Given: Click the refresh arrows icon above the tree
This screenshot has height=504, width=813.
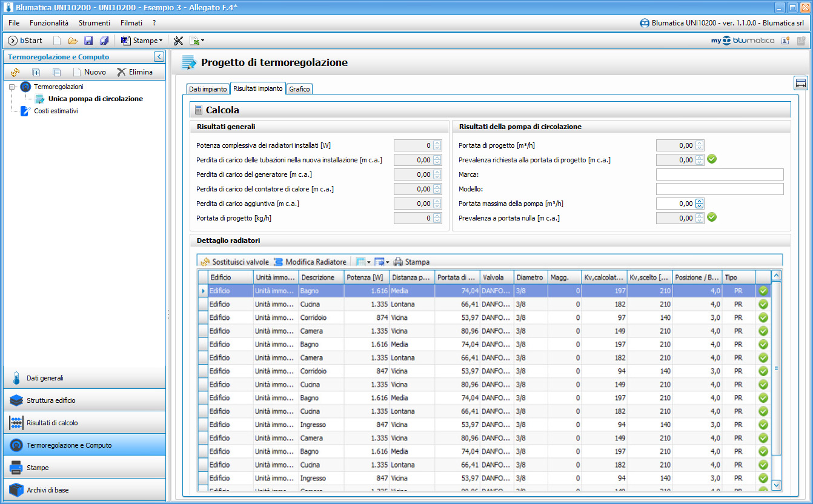Looking at the screenshot, I should 15,72.
